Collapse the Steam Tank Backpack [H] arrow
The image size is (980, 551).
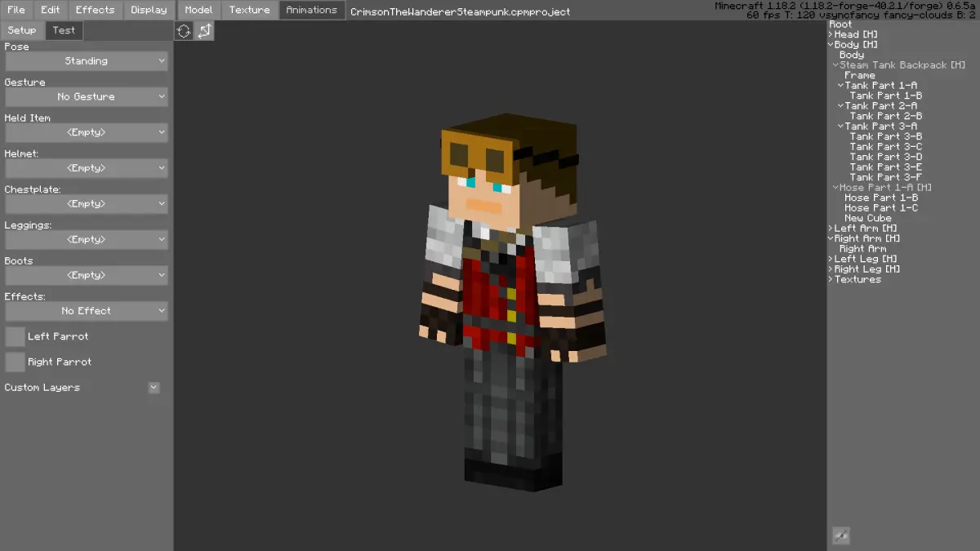(835, 65)
